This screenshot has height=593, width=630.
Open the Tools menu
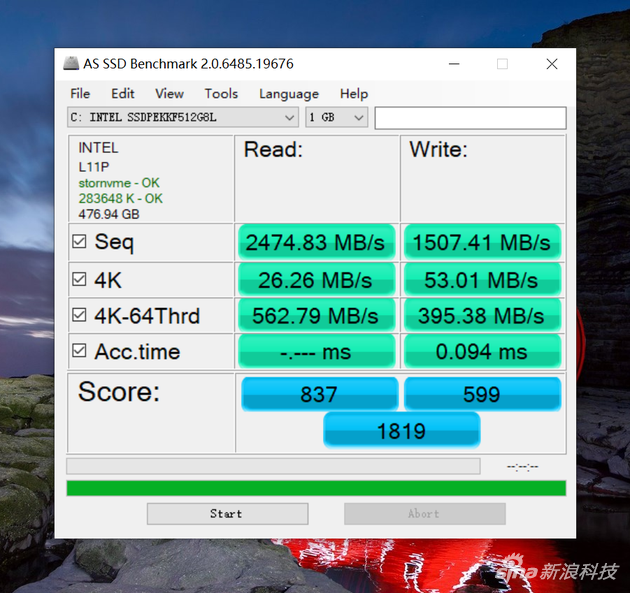pos(221,94)
